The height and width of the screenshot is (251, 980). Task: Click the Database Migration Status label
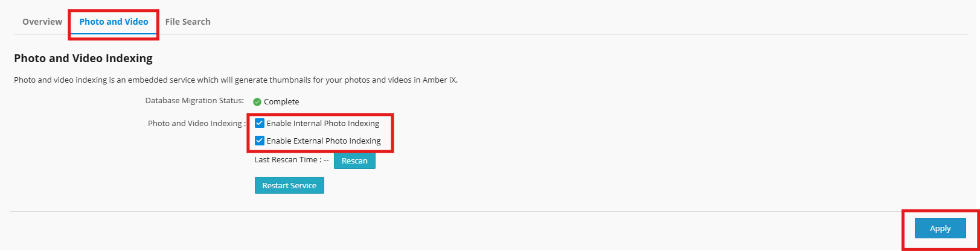click(x=194, y=101)
